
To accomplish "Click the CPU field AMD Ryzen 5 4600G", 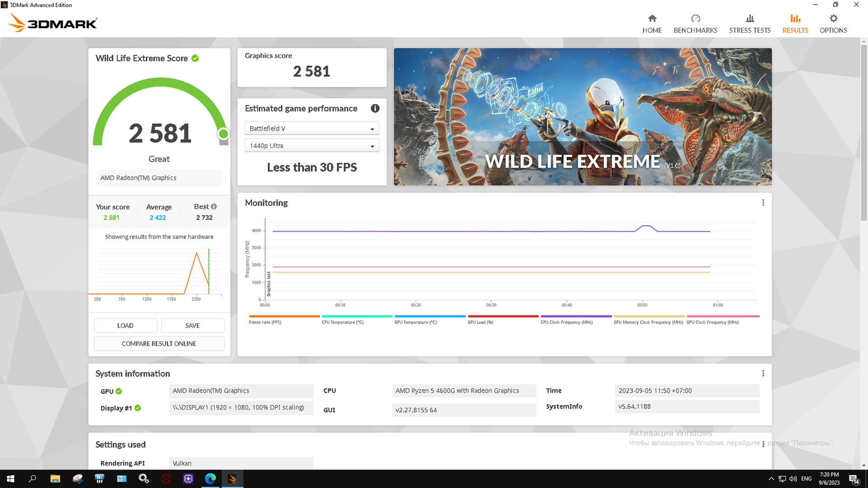I will coord(464,390).
